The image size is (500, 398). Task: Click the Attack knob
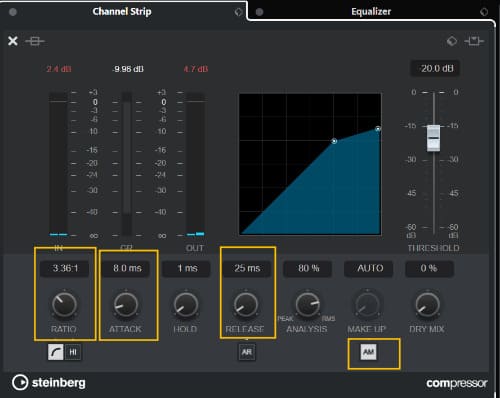pos(126,304)
